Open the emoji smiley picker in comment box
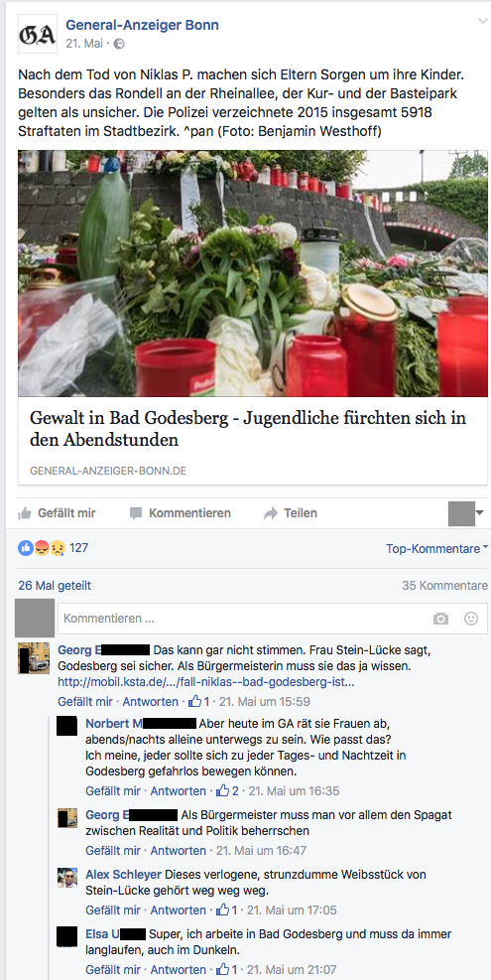The height and width of the screenshot is (980, 491). (x=471, y=619)
